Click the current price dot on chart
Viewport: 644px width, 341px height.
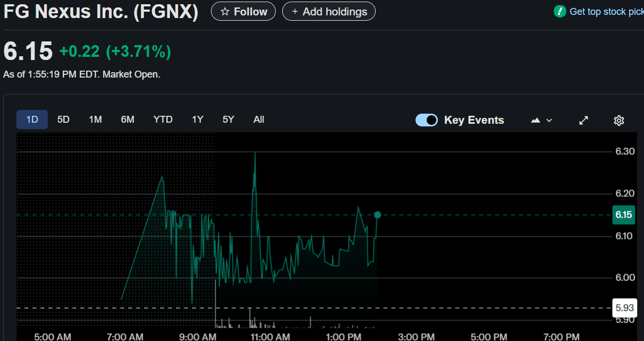[x=377, y=215]
